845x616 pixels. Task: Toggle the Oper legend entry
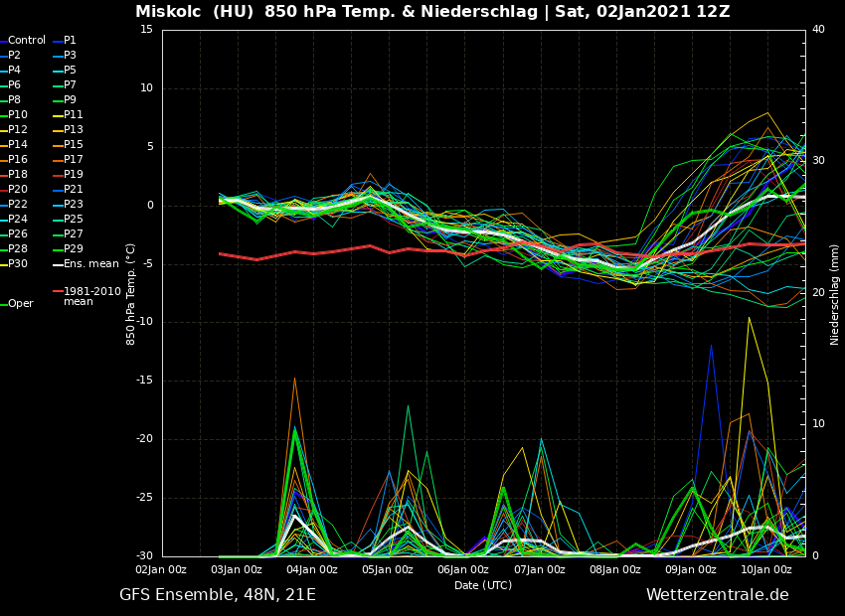click(21, 304)
